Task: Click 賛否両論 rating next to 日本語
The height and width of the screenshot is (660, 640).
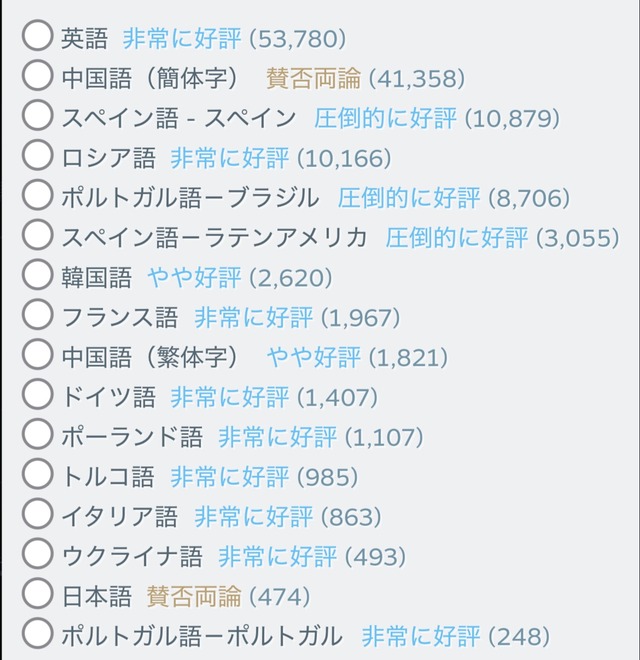Action: point(194,598)
